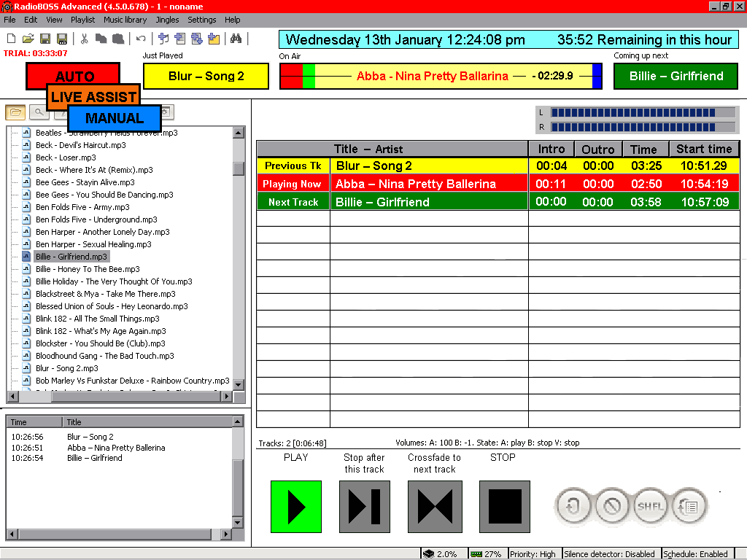The height and width of the screenshot is (560, 747).
Task: Toggle the repeat track round button
Action: point(573,506)
